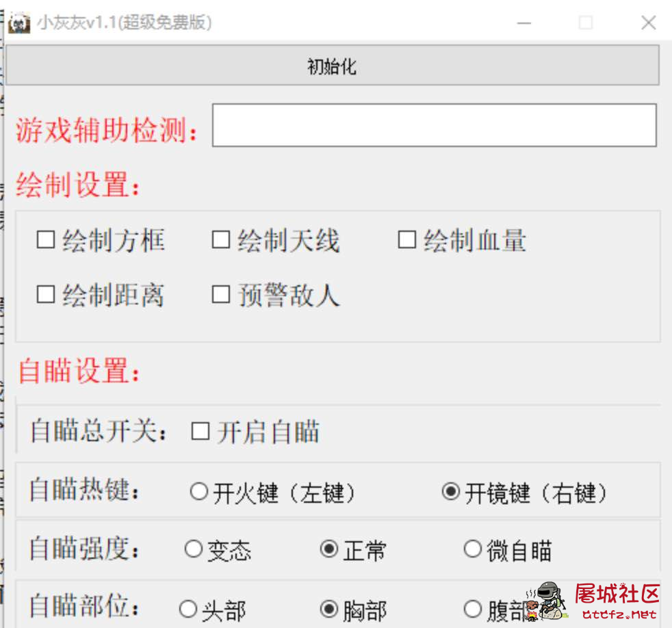Pick the 腹部 radio button
The image size is (672, 628).
473,609
